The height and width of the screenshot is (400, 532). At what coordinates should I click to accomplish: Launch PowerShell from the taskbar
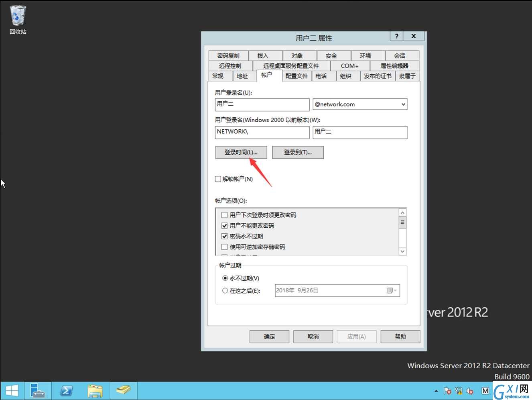[x=66, y=390]
